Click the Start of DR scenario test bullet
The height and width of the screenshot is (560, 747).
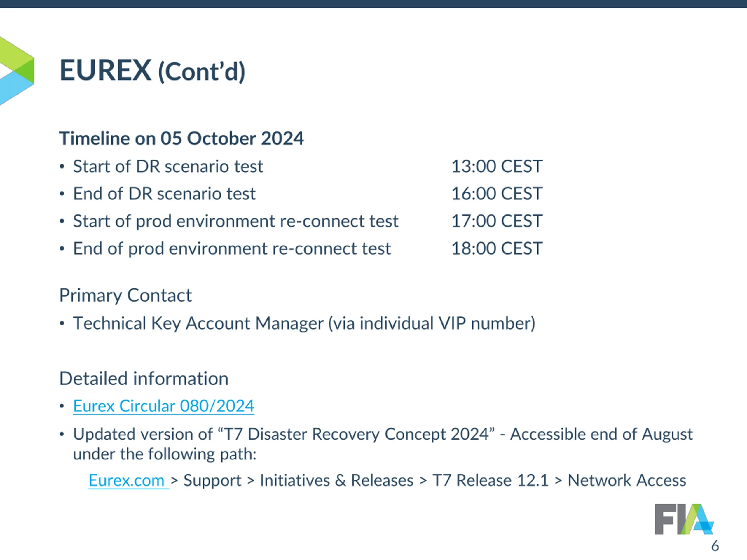(168, 167)
